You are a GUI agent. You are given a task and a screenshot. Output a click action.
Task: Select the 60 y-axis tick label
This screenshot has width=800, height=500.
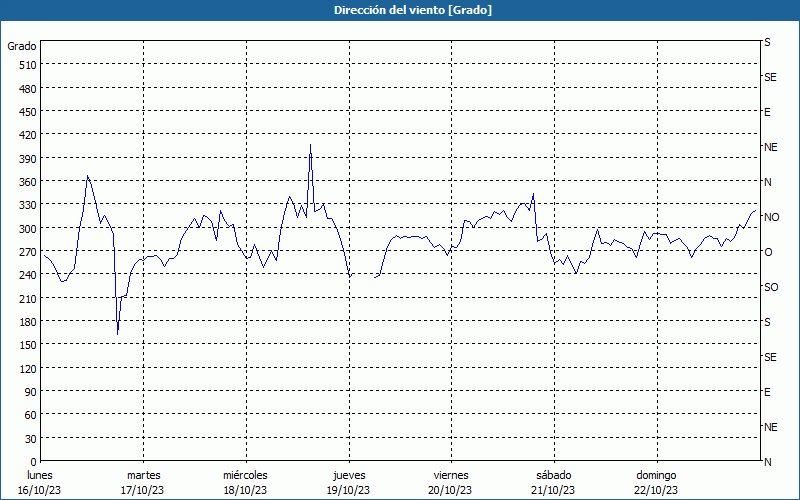coord(31,415)
